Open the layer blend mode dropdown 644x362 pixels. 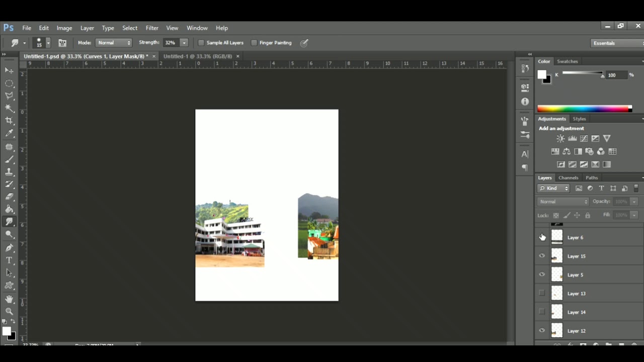(x=563, y=202)
